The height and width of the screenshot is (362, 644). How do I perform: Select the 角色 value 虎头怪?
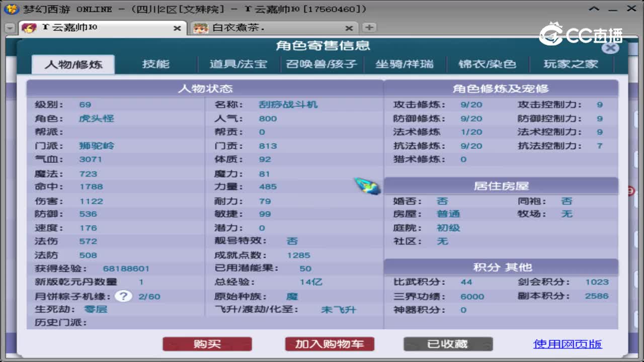pyautogui.click(x=97, y=118)
